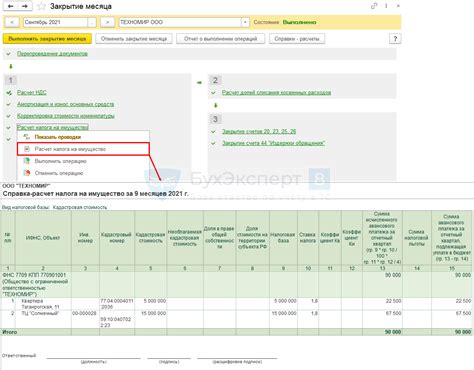Screen dimensions: 474x370
Task: Go forward with the right arrow button
Action: (25, 6)
